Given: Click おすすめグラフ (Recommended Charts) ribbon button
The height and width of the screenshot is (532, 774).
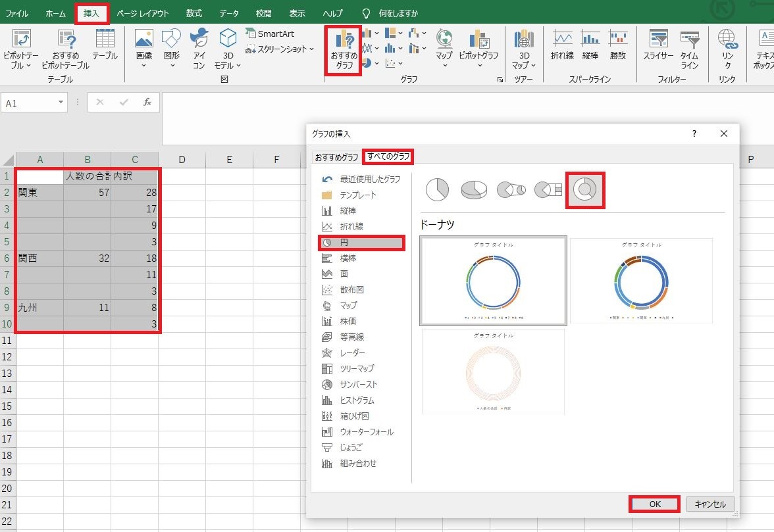Looking at the screenshot, I should (344, 50).
